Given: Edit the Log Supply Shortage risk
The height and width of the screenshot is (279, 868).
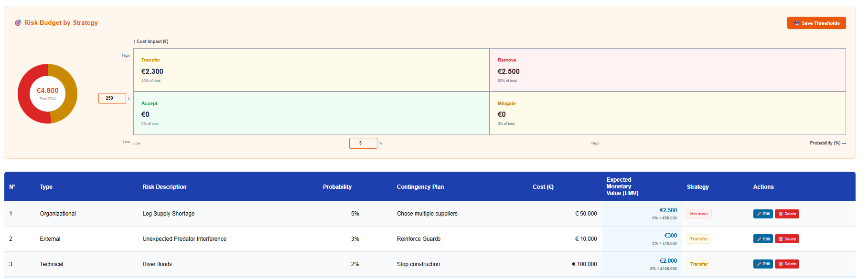Looking at the screenshot, I should coord(762,214).
